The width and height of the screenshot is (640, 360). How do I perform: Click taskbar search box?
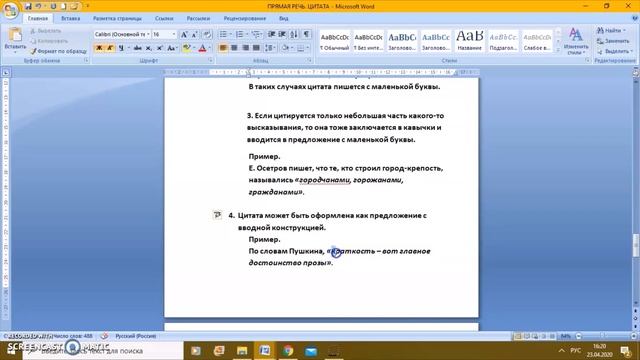[103, 351]
